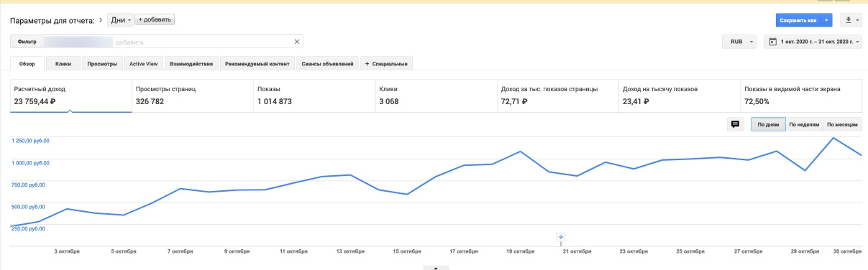Switch chart view to По дням

click(768, 124)
